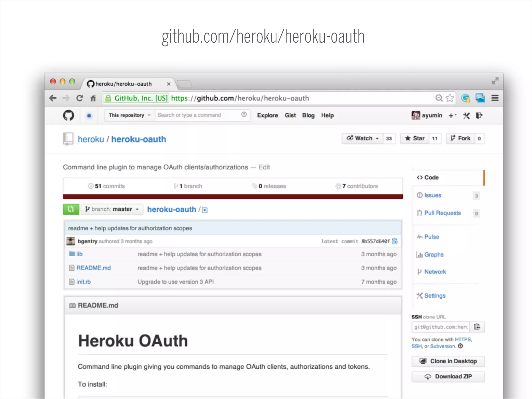Click the browser Forward arrow
Image resolution: width=532 pixels, height=399 pixels.
pyautogui.click(x=66, y=98)
